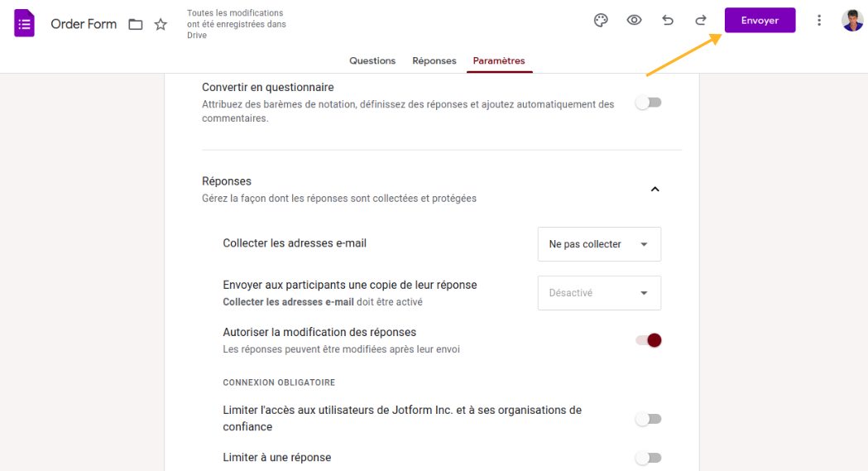
Task: Click the undo arrow
Action: (x=668, y=21)
